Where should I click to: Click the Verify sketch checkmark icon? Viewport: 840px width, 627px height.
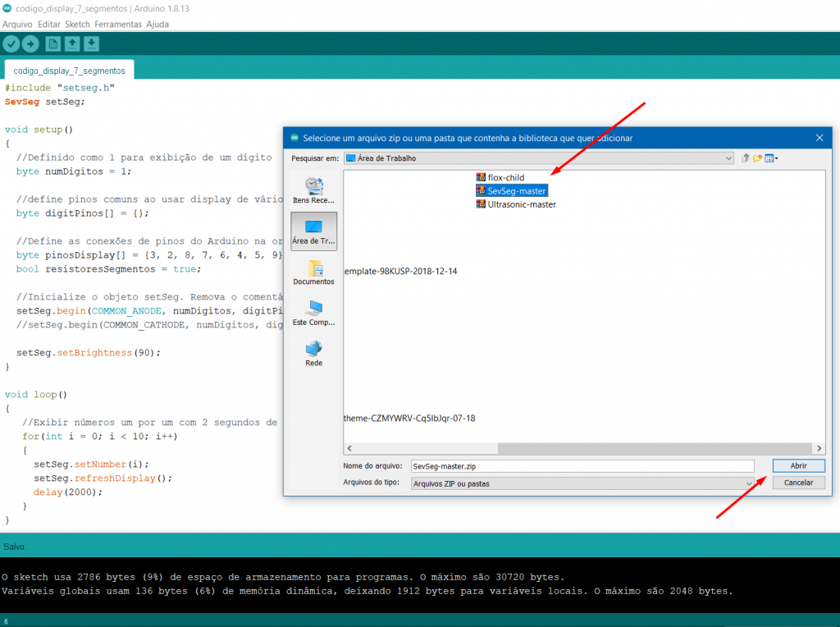[11, 43]
